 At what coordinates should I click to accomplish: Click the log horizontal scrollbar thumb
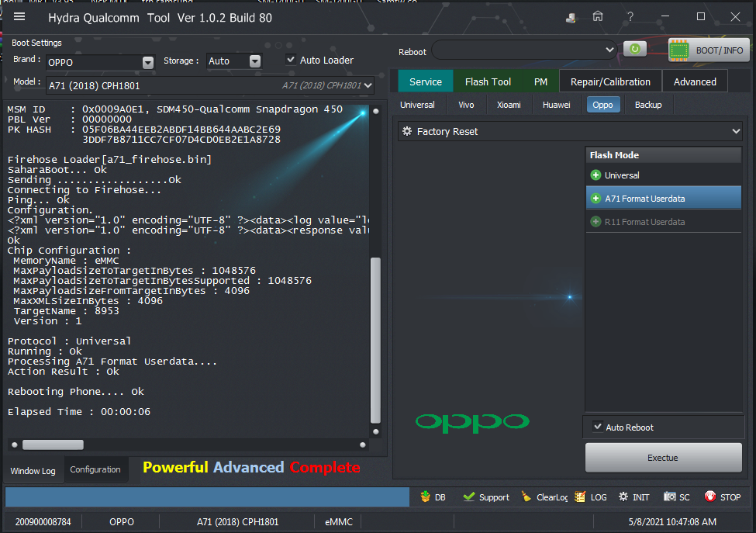click(53, 445)
